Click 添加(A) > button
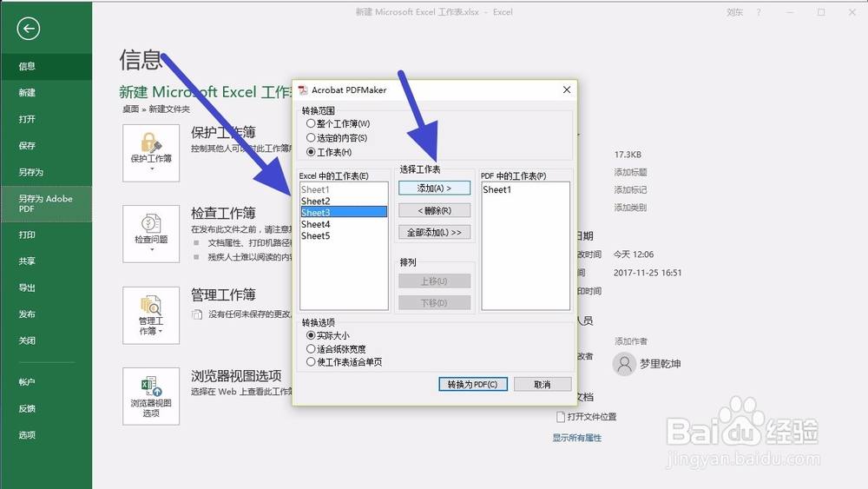This screenshot has width=868, height=489. pos(435,188)
